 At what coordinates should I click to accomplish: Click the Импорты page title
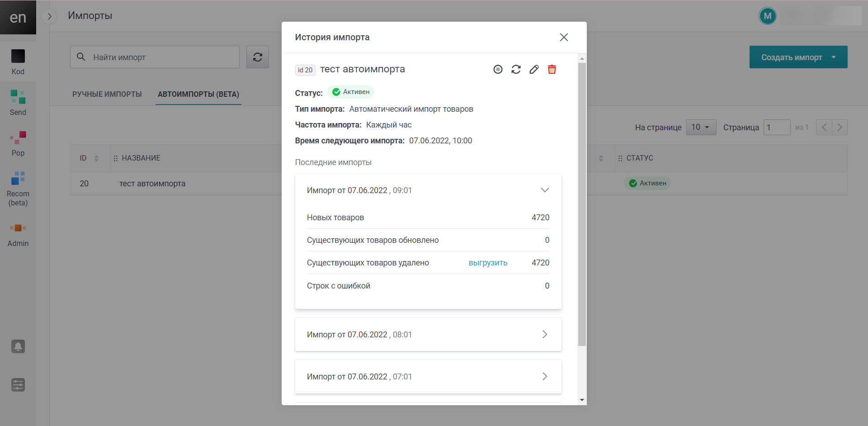(90, 16)
